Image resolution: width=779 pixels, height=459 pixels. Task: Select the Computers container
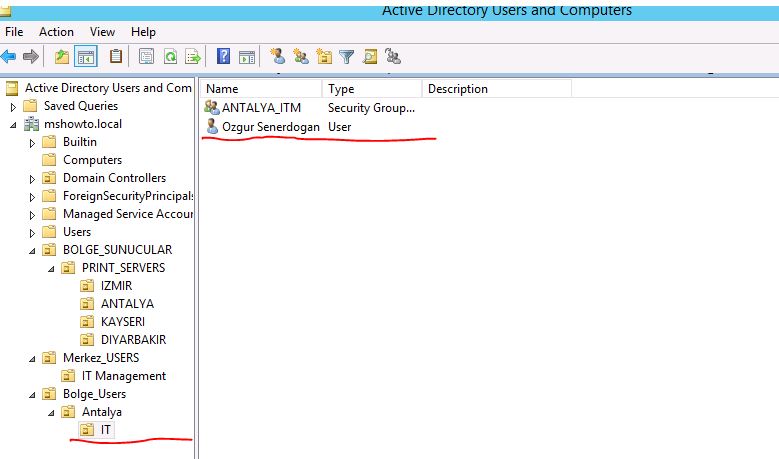tap(92, 159)
